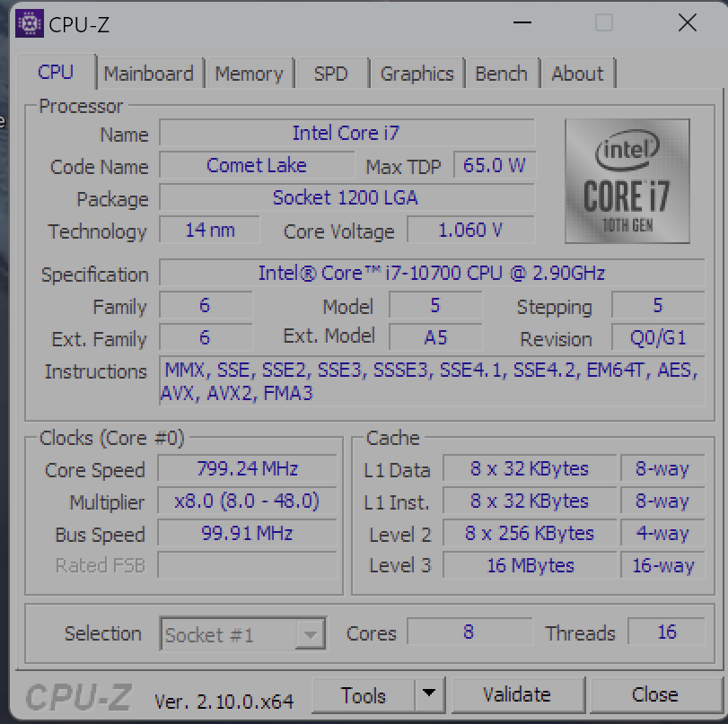Switch to the Memory tab

point(249,74)
